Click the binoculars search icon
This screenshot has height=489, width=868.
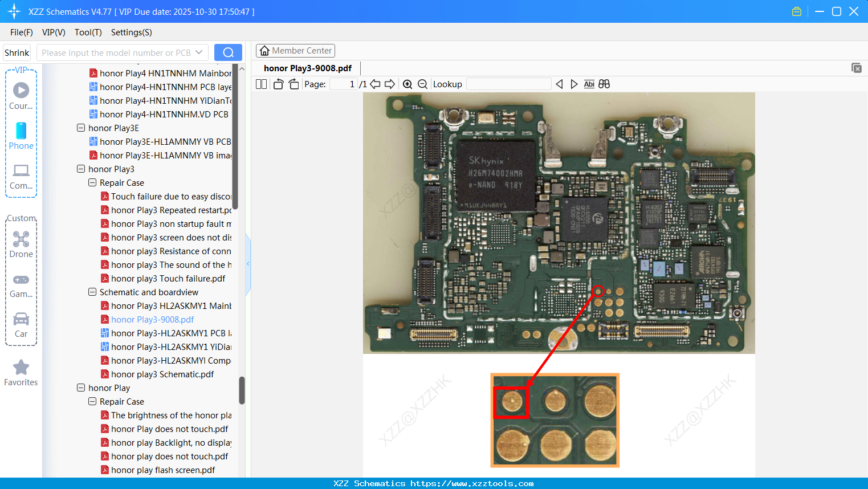[x=604, y=84]
